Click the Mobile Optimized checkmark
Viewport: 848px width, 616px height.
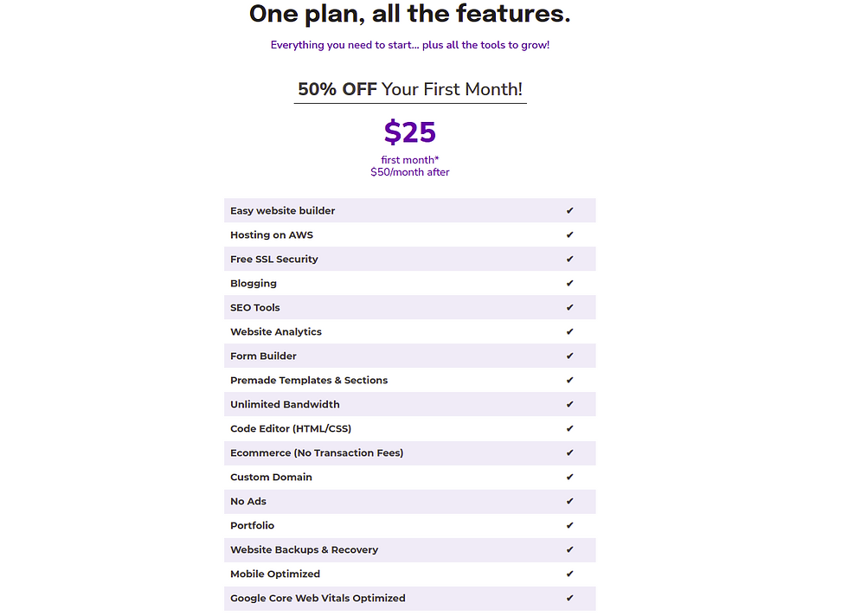[x=569, y=574]
